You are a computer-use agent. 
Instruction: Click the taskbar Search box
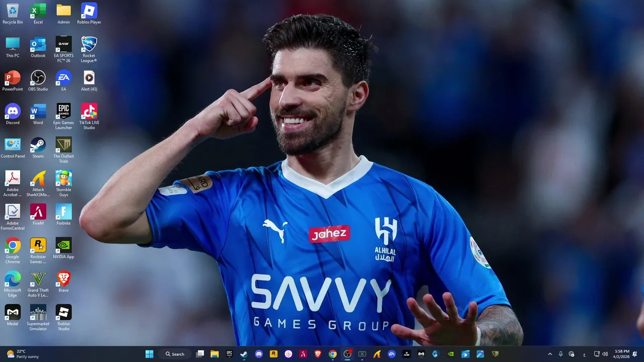[175, 354]
